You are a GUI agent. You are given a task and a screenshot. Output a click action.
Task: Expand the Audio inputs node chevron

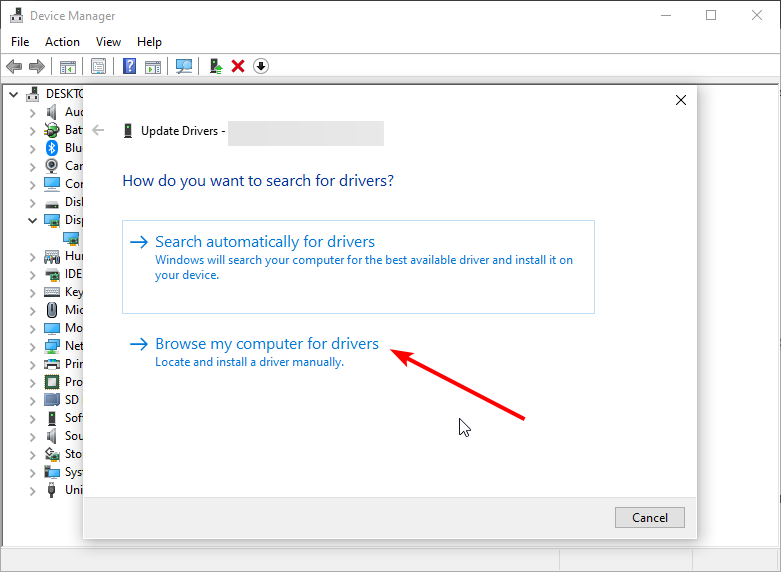pos(32,113)
